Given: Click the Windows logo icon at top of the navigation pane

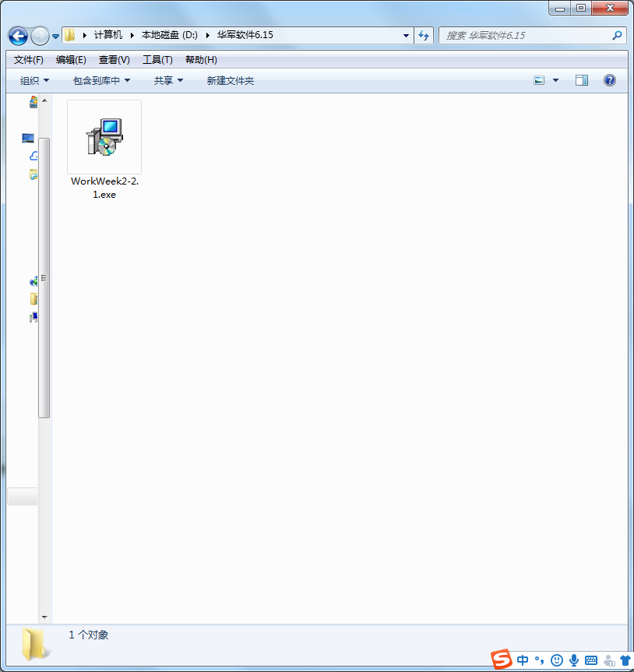Looking at the screenshot, I should click(33, 102).
